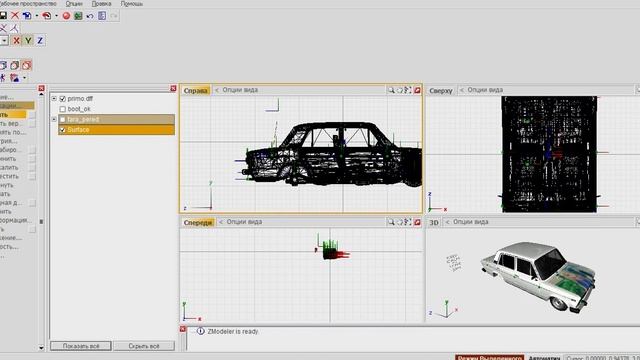
Task: Click the red curved-arrow export icon
Action: click(47, 16)
